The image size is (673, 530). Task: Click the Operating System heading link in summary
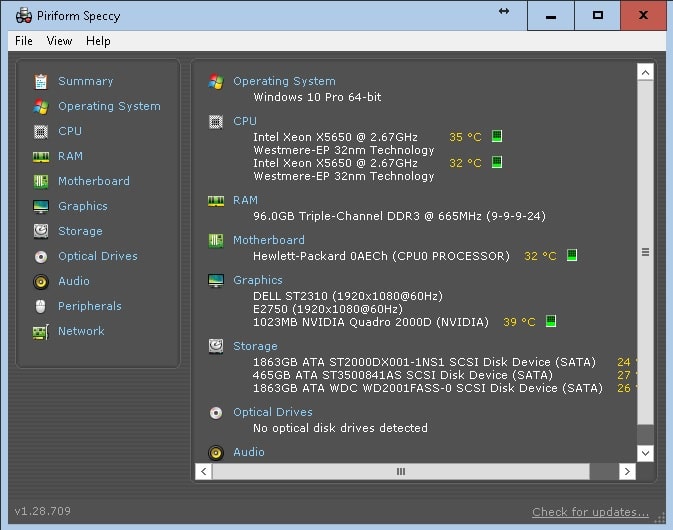pos(284,81)
